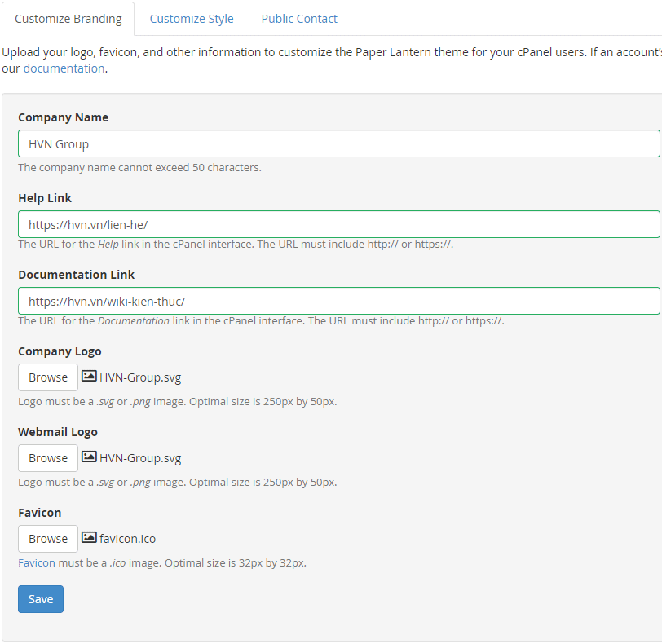
Task: Save the branding settings
Action: (x=41, y=599)
